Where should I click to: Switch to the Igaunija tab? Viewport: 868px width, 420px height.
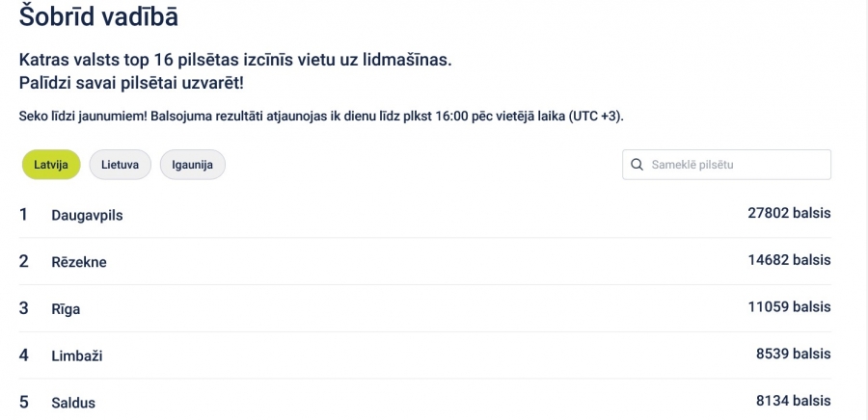(x=193, y=165)
